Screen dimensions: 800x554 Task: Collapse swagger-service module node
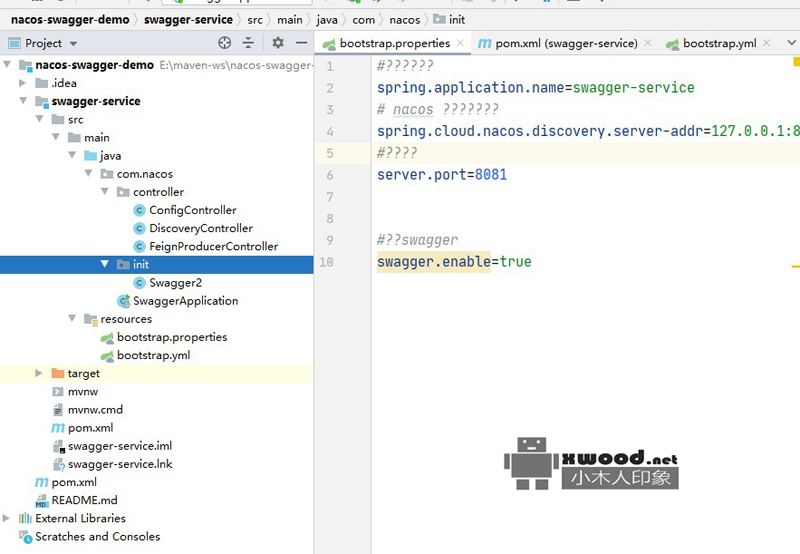(23, 100)
